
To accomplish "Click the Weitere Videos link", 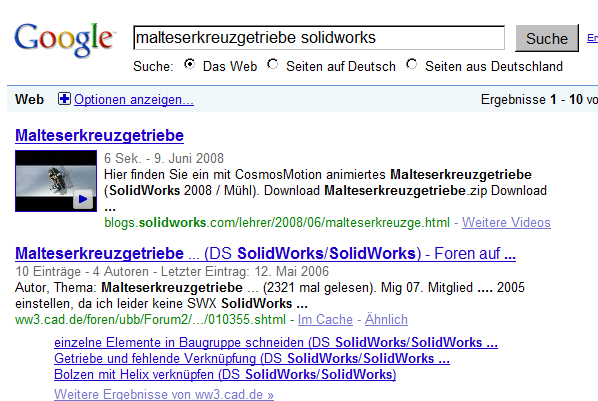I will [x=506, y=222].
